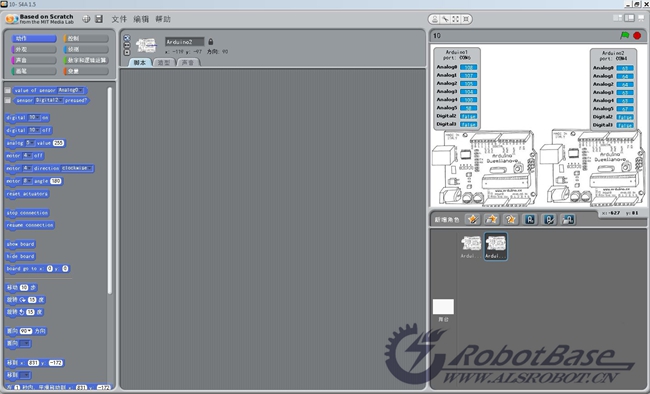650x394 pixels.
Task: Select the grow sprite tool
Action: 455,19
